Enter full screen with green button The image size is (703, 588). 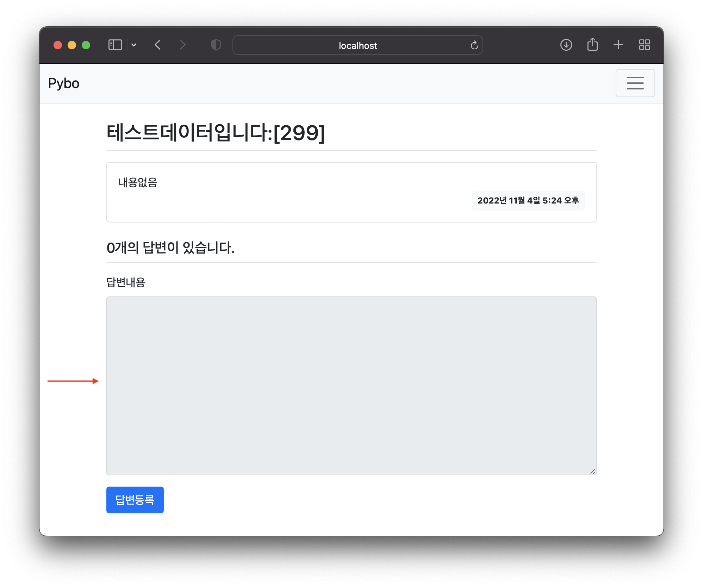[x=86, y=45]
